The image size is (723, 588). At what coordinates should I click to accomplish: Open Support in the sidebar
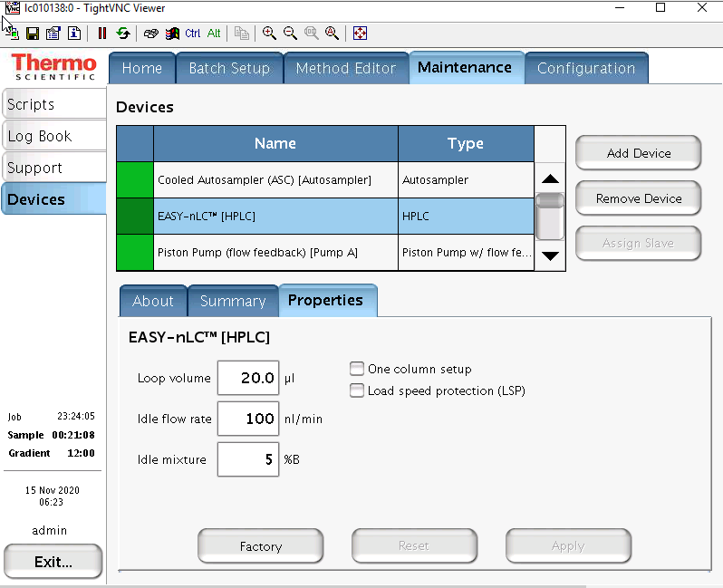click(x=53, y=168)
